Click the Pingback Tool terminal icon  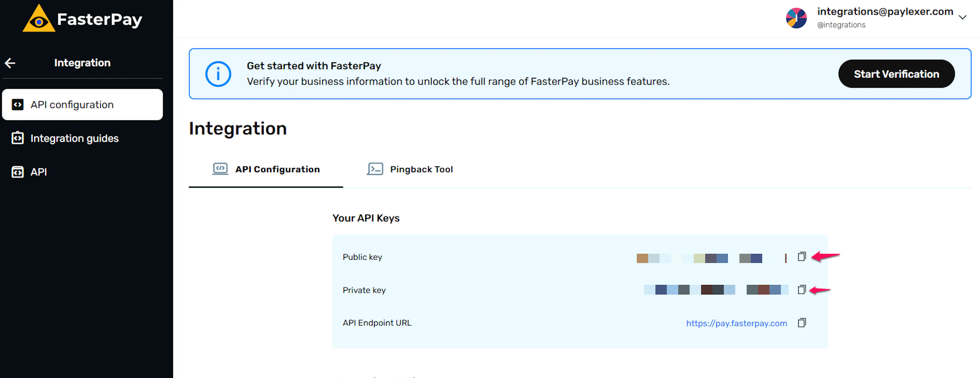375,169
